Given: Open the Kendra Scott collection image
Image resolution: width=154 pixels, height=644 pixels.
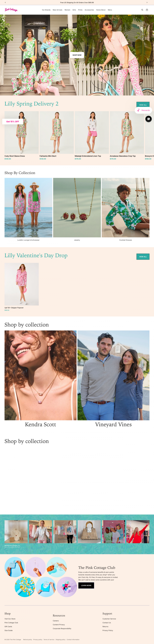Looking at the screenshot, I should point(41,375).
